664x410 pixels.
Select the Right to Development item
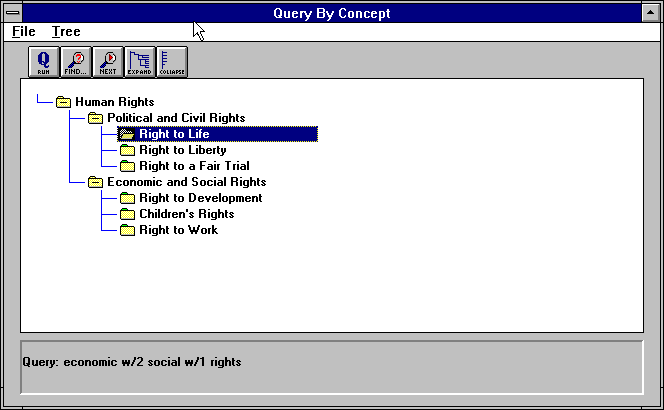point(200,198)
